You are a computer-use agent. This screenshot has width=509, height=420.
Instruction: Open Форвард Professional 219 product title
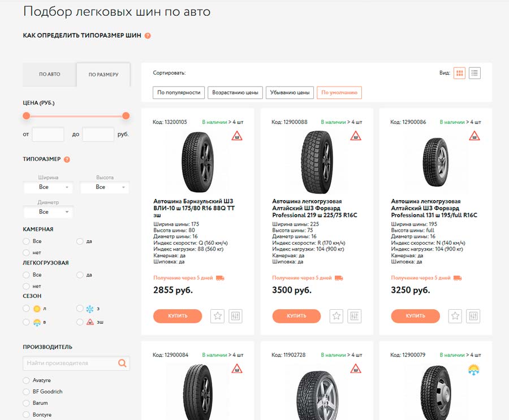[314, 208]
